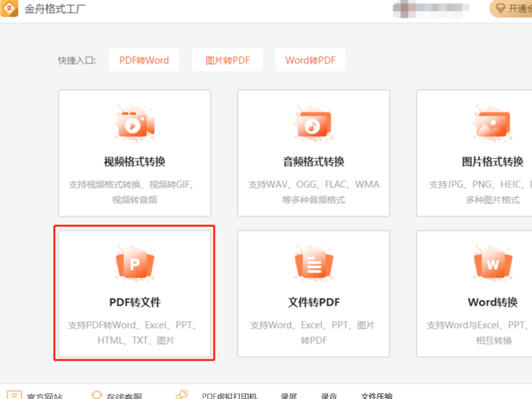Click the 金舟格式工厂 title text
Image resolution: width=532 pixels, height=399 pixels.
[x=55, y=9]
